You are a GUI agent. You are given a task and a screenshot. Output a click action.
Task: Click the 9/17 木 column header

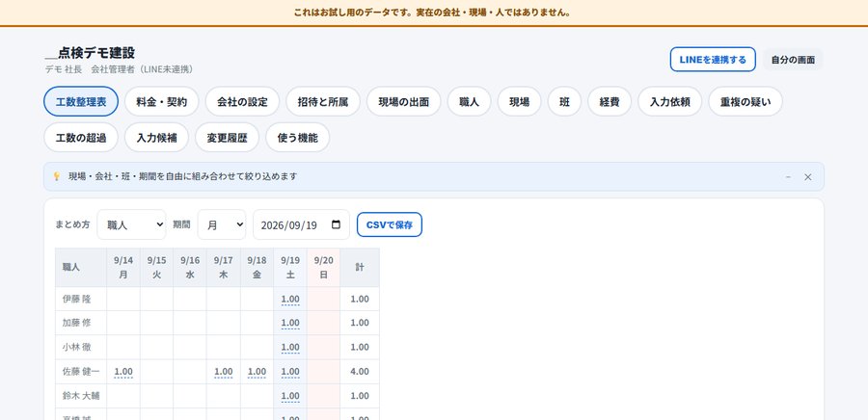[x=224, y=268]
